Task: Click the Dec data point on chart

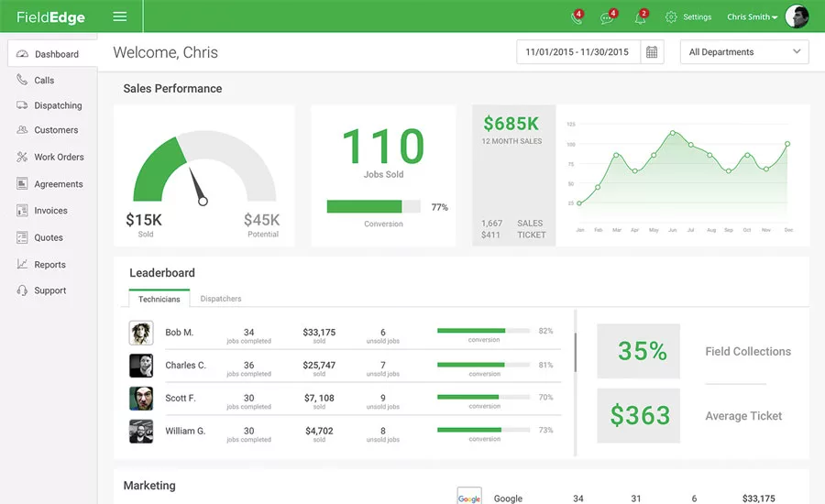Action: point(787,144)
